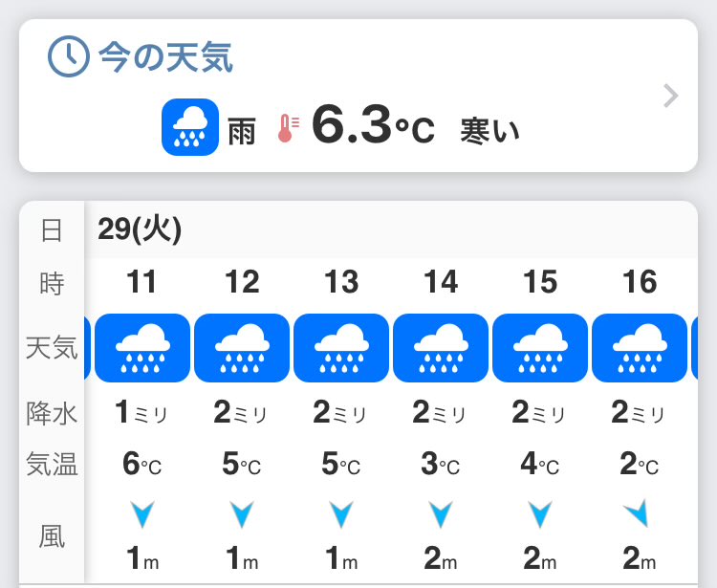Click the 風 row label
Viewport: 717px width, 588px height.
(52, 536)
